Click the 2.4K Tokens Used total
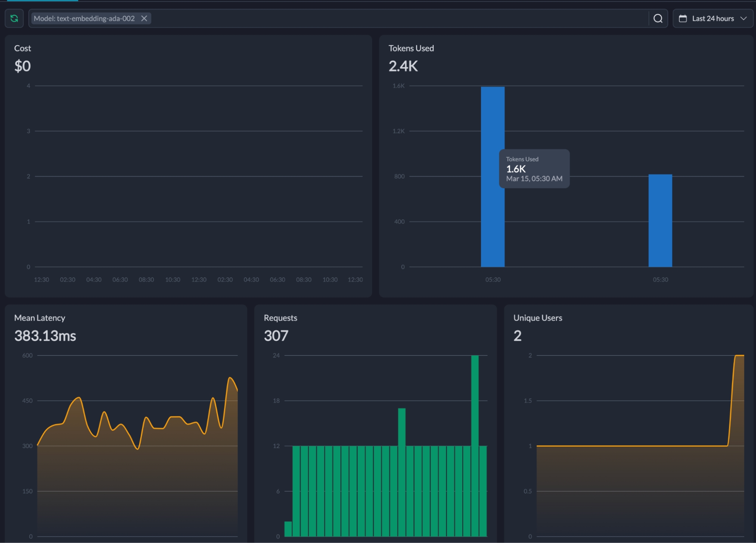The height and width of the screenshot is (543, 756). pos(403,66)
